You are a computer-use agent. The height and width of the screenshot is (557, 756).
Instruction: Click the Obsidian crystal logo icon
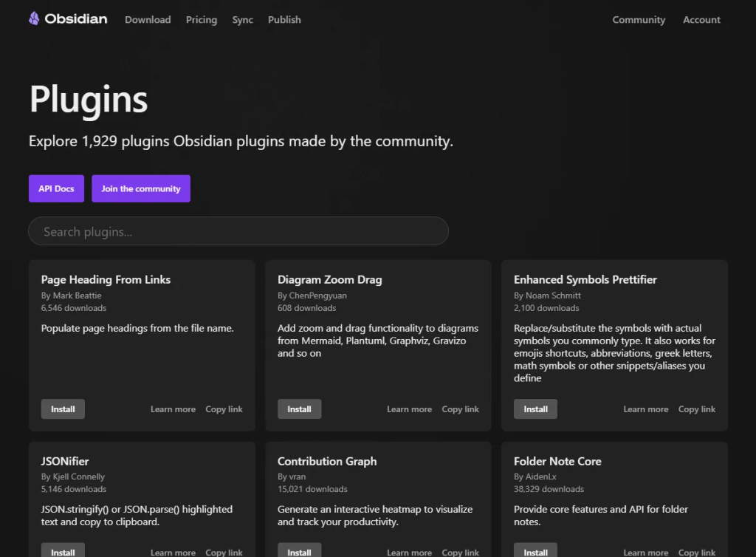tap(34, 18)
